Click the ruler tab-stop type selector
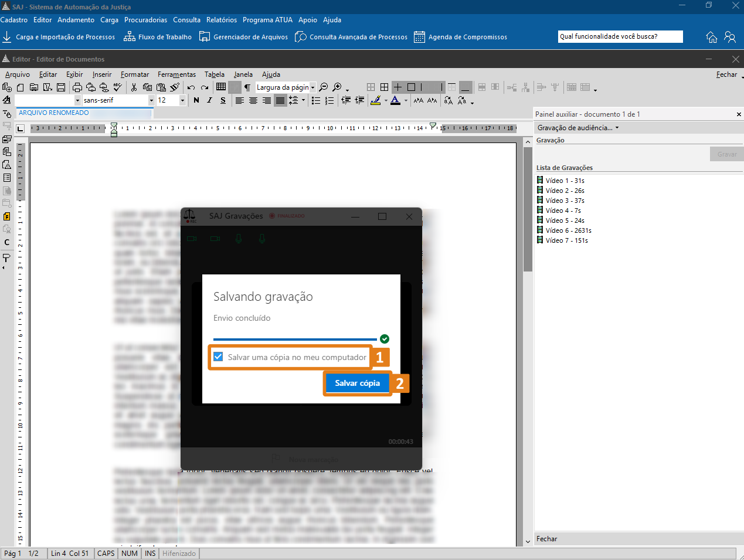This screenshot has width=744, height=560. (x=20, y=128)
